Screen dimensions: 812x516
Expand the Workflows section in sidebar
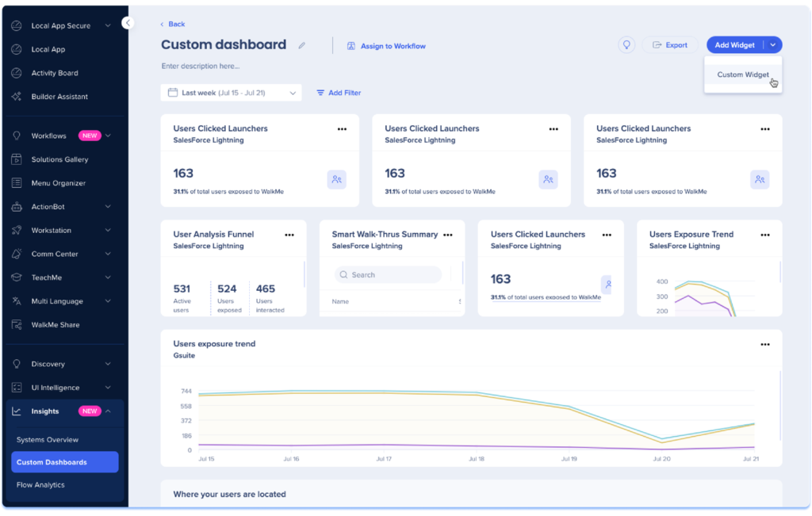coord(108,136)
